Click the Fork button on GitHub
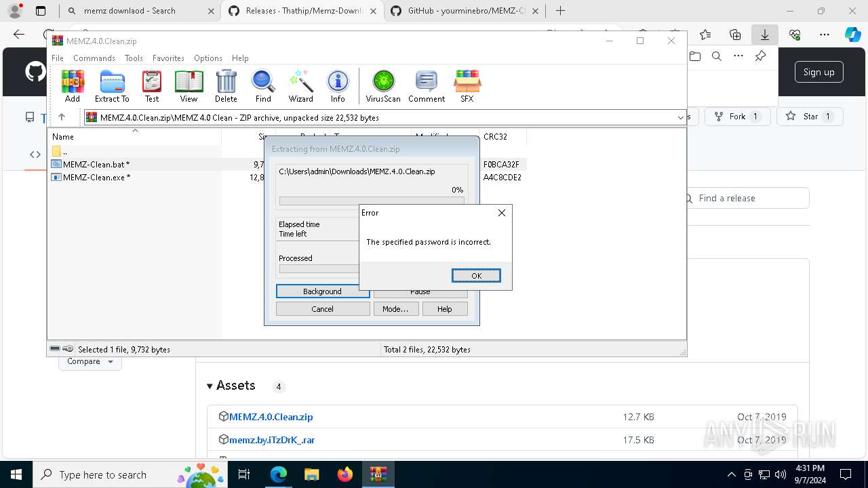The height and width of the screenshot is (488, 868). tap(736, 117)
